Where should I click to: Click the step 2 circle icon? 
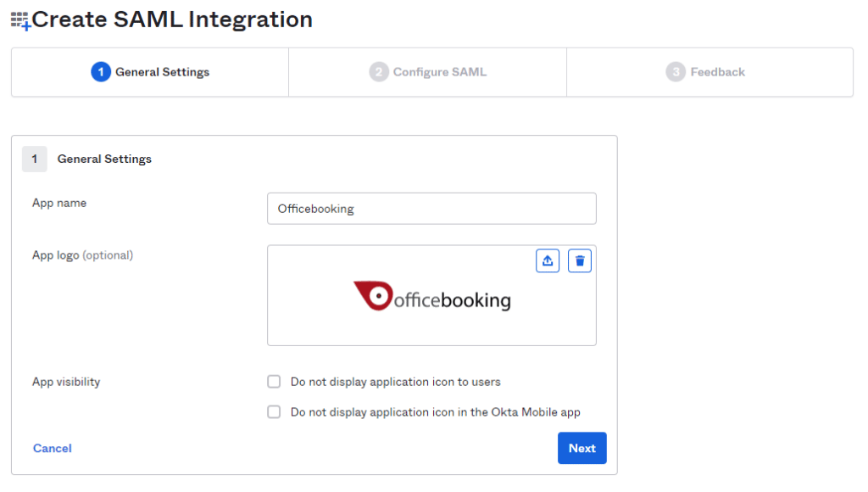[379, 72]
